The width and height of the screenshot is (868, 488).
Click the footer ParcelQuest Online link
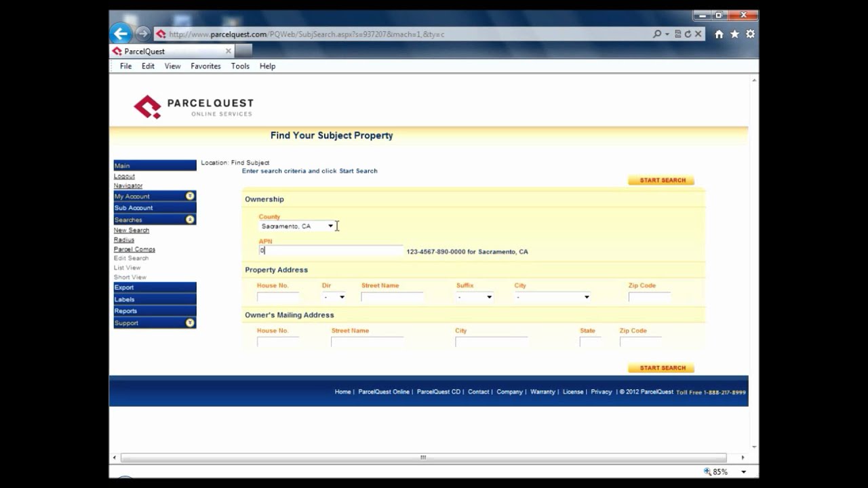(384, 392)
